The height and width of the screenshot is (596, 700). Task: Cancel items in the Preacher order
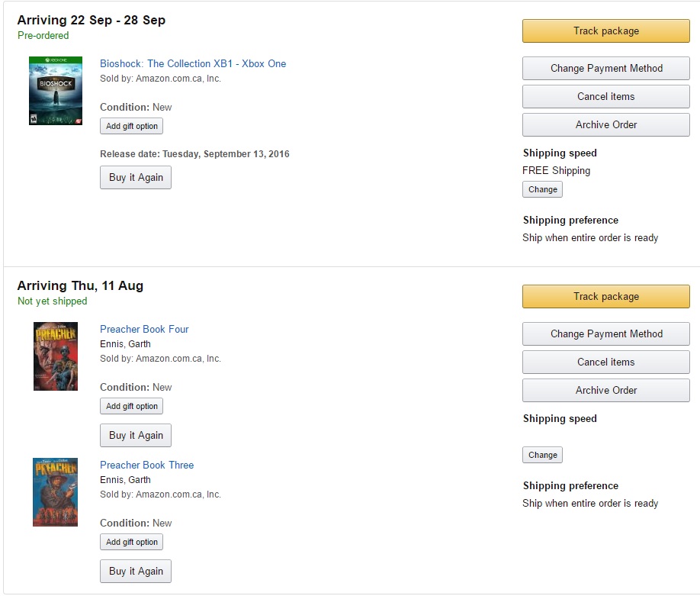pos(605,362)
